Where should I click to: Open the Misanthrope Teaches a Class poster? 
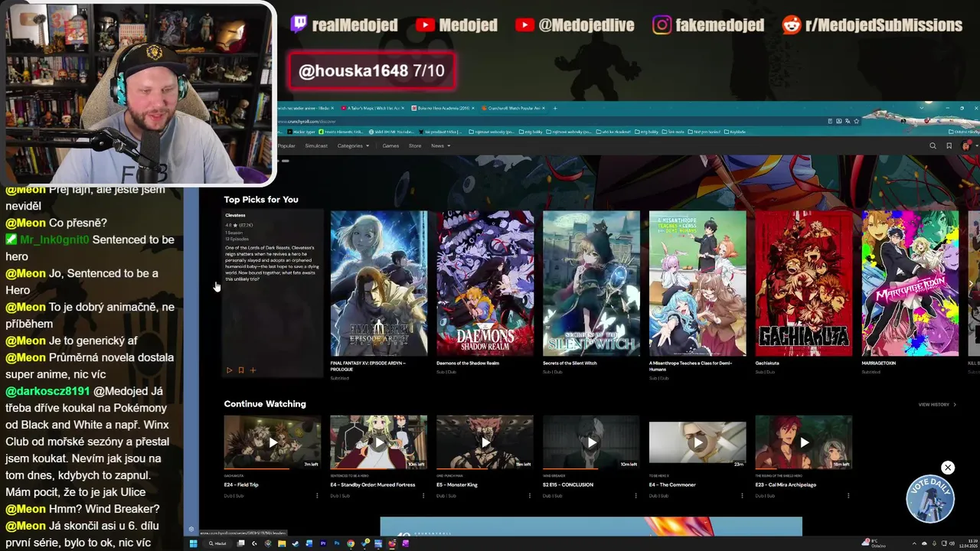point(697,283)
